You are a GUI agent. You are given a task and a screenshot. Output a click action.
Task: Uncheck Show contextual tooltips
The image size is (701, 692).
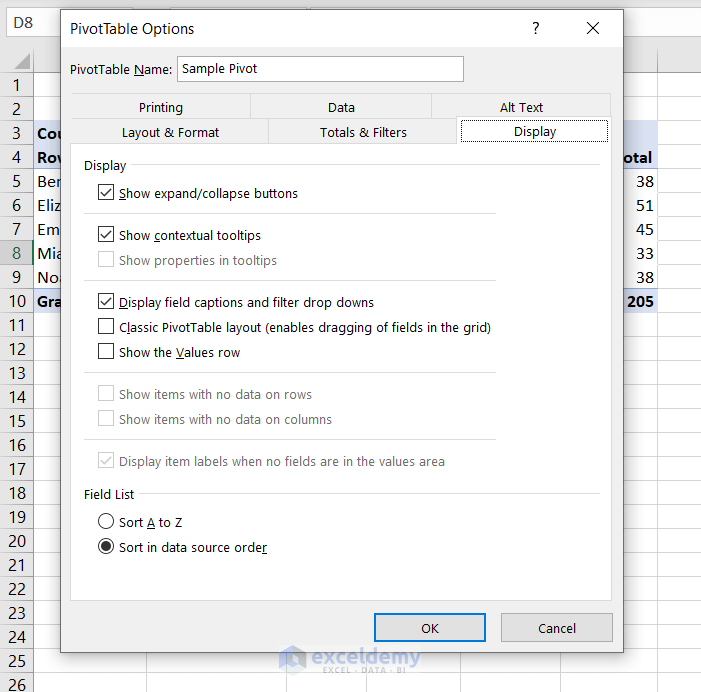106,235
